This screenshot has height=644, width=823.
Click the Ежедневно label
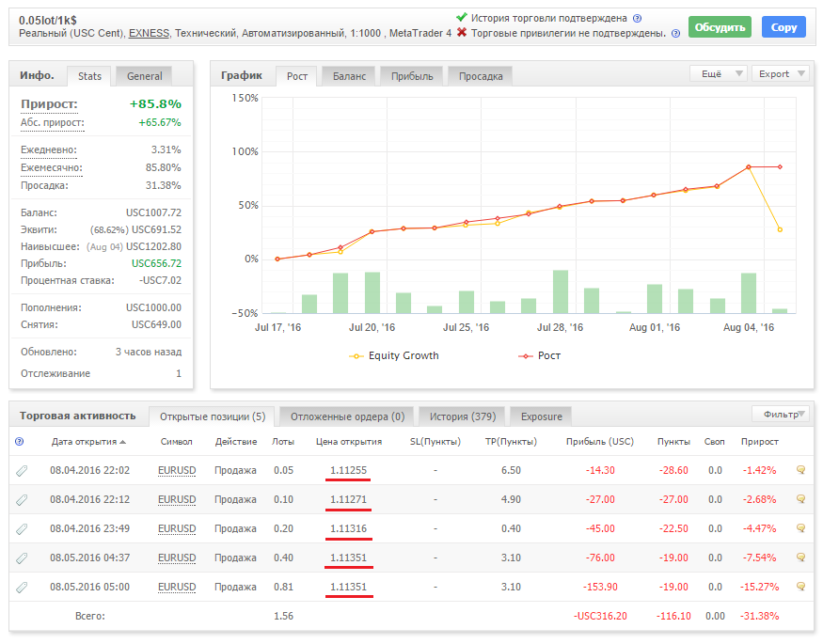point(48,150)
